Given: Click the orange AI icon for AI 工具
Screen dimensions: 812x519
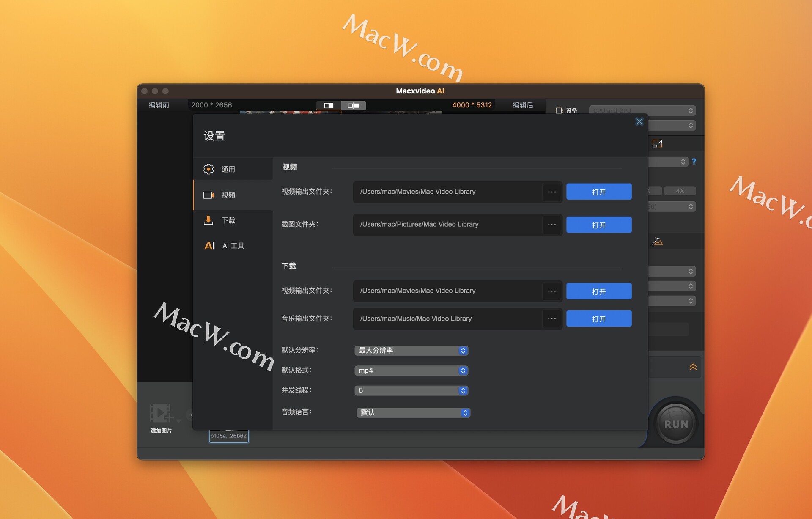Looking at the screenshot, I should click(209, 246).
